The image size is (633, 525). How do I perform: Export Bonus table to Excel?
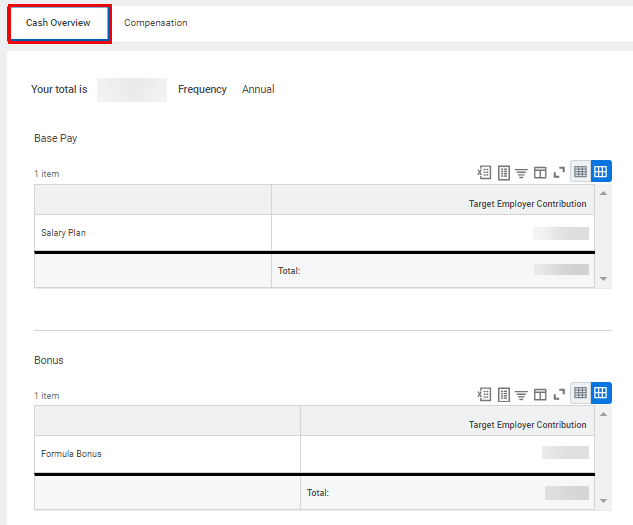pyautogui.click(x=485, y=394)
